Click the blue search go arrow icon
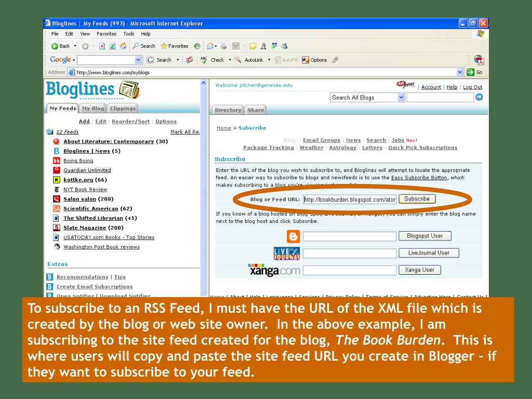The width and height of the screenshot is (532, 399). point(479,97)
